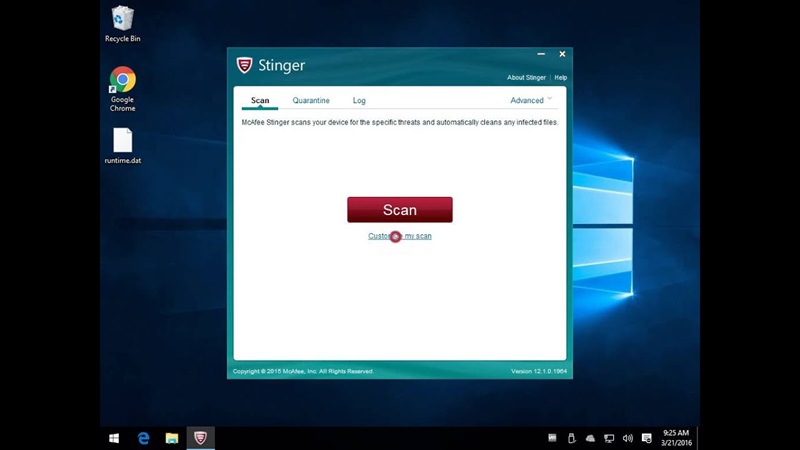The width and height of the screenshot is (800, 450).
Task: Click the taskbar clock and date
Action: pos(676,438)
